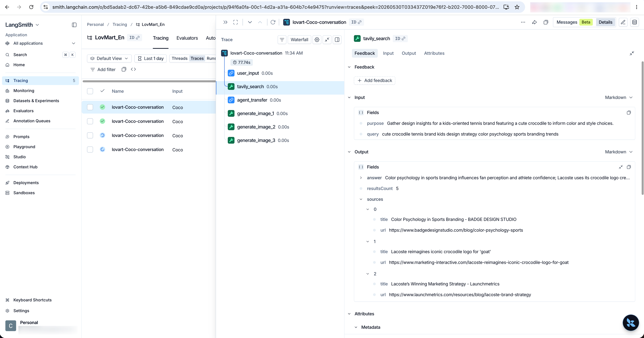644x338 pixels.
Task: Copy trace using top bar copy icon
Action: pyautogui.click(x=546, y=22)
